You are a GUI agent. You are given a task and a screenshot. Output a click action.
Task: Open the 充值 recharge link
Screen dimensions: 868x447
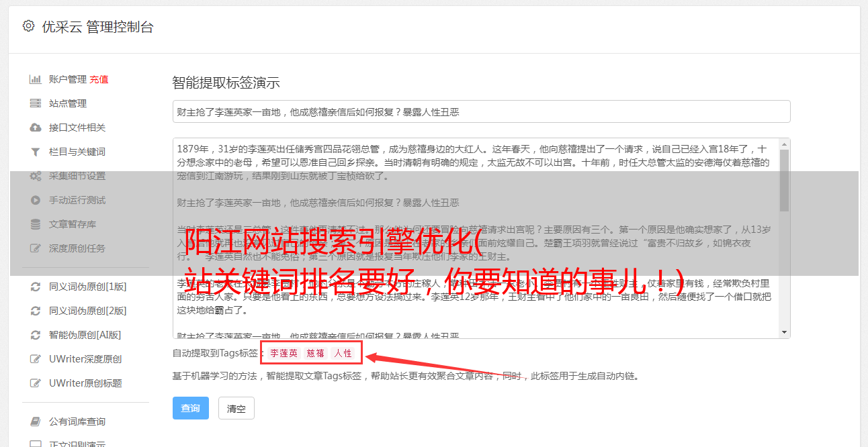click(99, 79)
